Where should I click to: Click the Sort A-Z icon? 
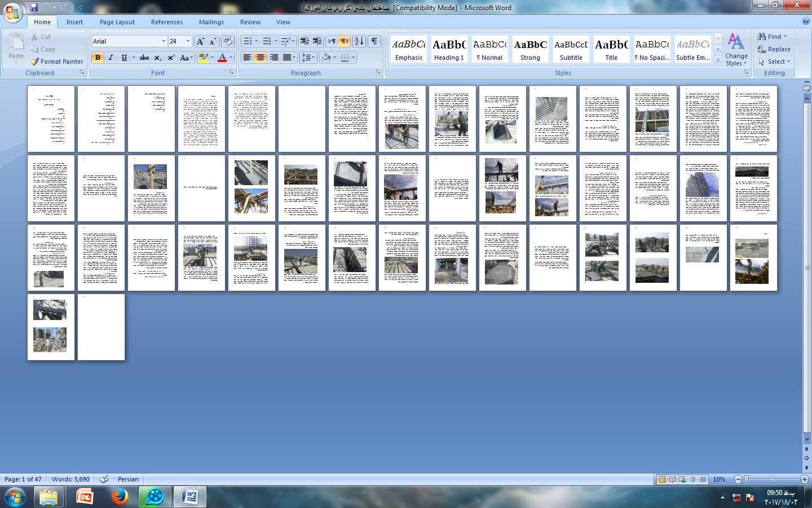[359, 41]
